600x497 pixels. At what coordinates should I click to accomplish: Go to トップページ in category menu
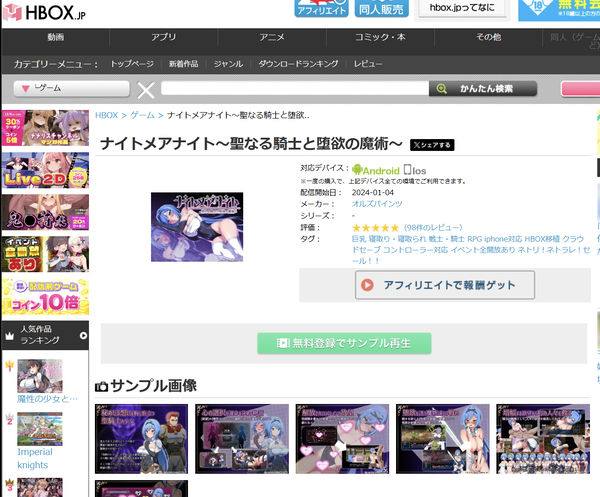132,64
